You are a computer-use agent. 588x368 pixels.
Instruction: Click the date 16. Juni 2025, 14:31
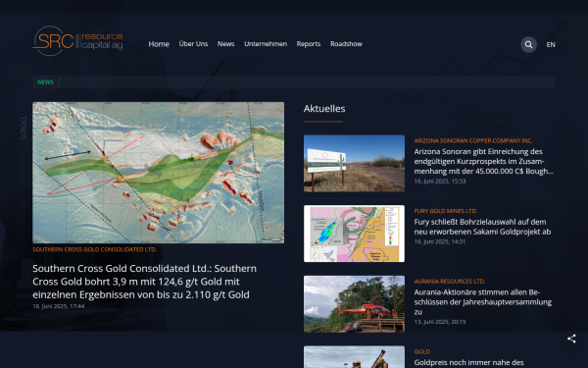[x=440, y=241]
